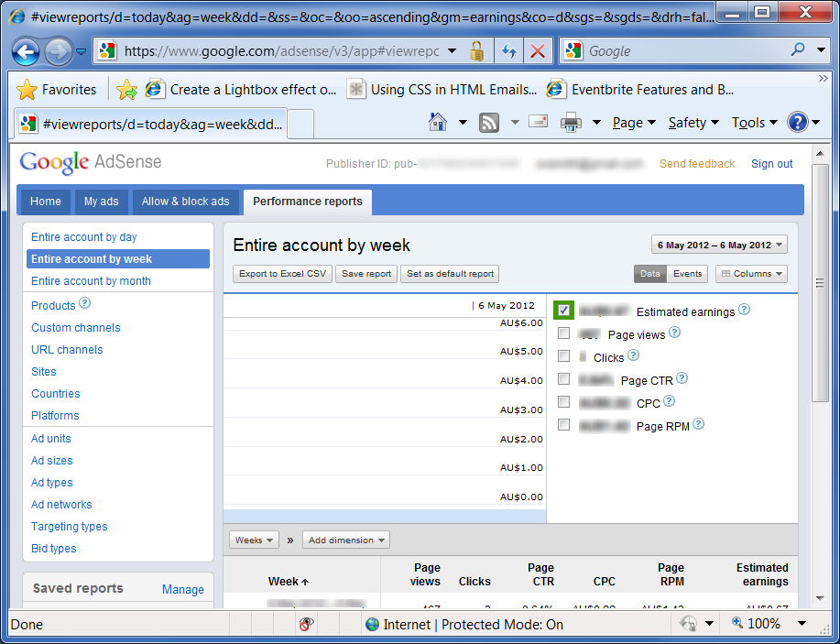Click help icon beside Page RPM
840x644 pixels.
[x=698, y=424]
